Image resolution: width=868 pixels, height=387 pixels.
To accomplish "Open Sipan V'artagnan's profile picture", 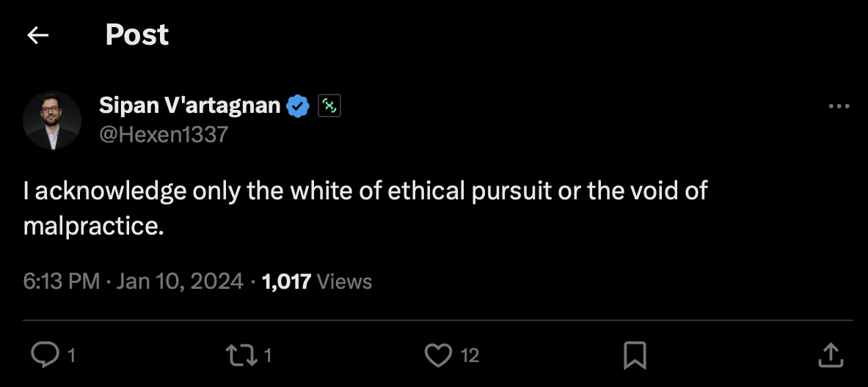I will (x=52, y=121).
